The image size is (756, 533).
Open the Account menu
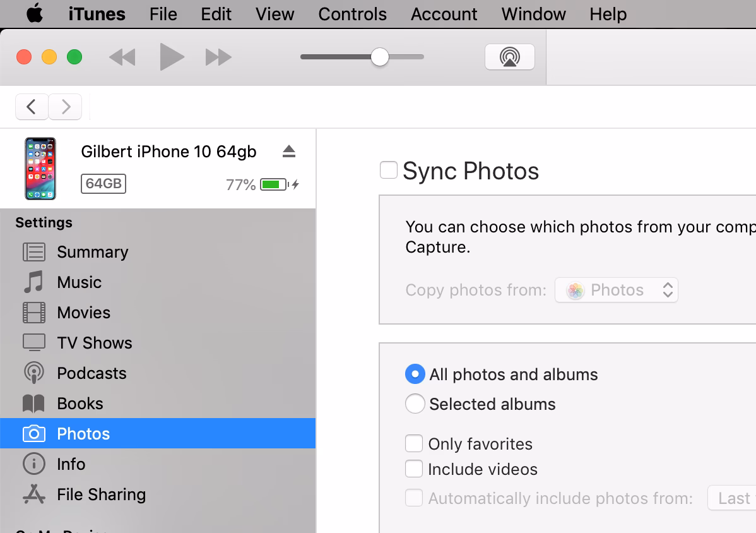coord(444,14)
